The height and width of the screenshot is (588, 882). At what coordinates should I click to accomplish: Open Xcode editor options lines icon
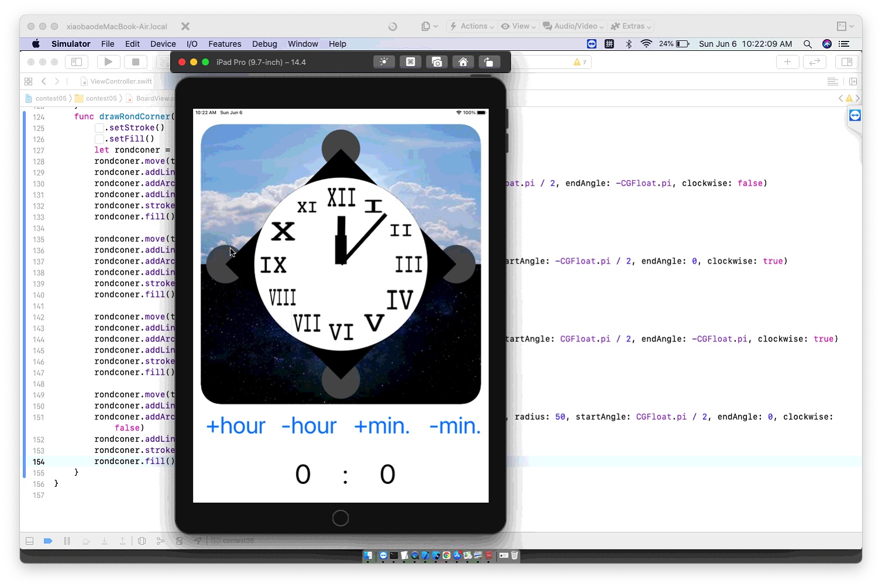coord(833,81)
